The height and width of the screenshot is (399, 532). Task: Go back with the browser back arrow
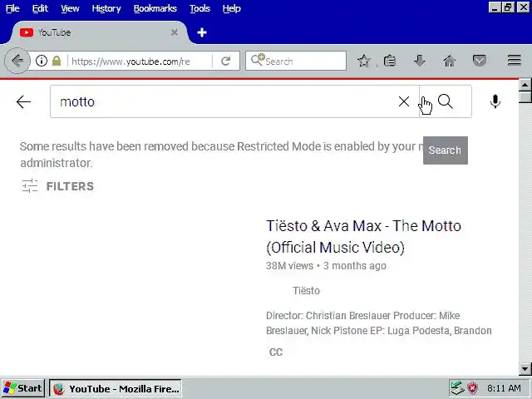17,61
